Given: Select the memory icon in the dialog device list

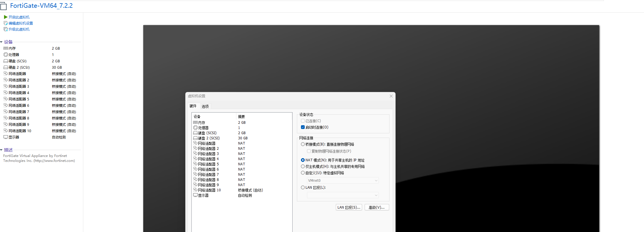Looking at the screenshot, I should tap(195, 123).
